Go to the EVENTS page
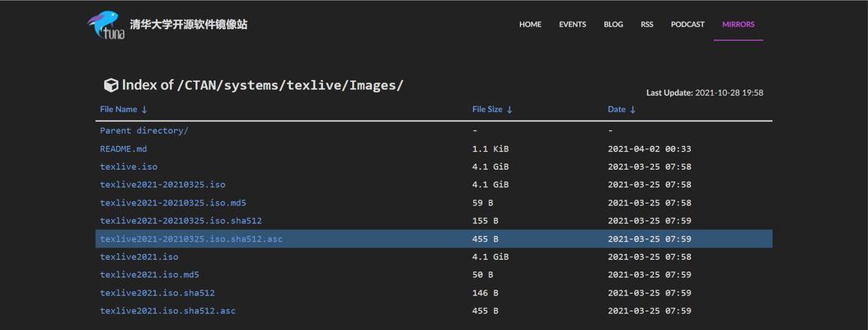This screenshot has height=330, width=868. pyautogui.click(x=572, y=25)
